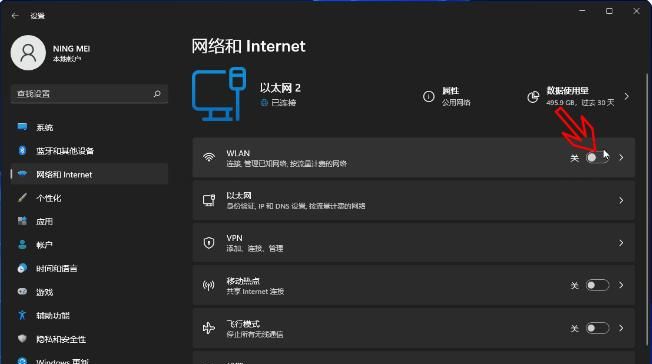Viewport: 652px width, 364px height.
Task: Click the time and language globe icon
Action: 22,268
